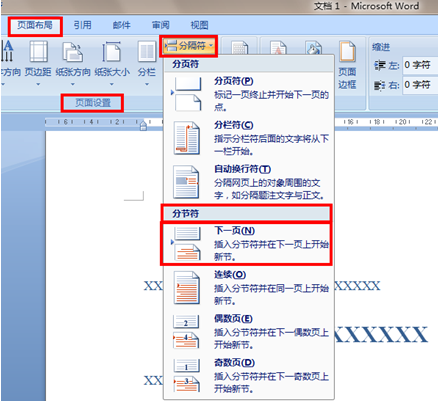Click the 分栏 columns icon

(147, 52)
